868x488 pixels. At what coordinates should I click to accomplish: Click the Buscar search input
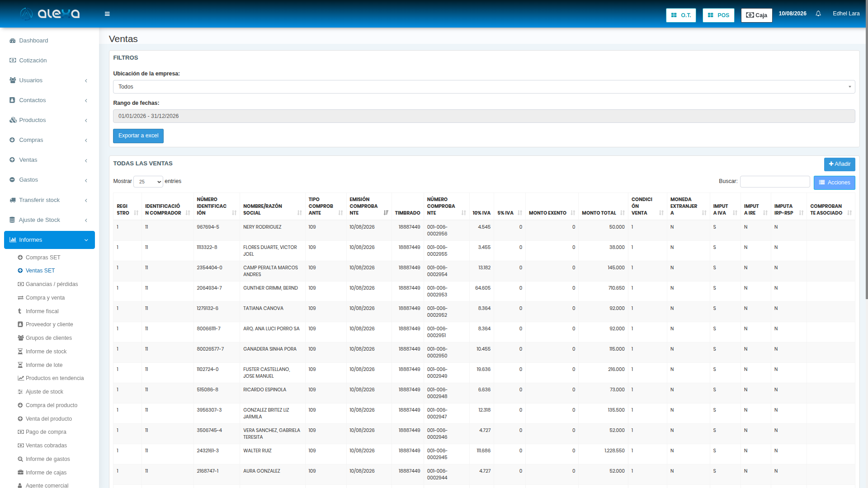click(775, 182)
